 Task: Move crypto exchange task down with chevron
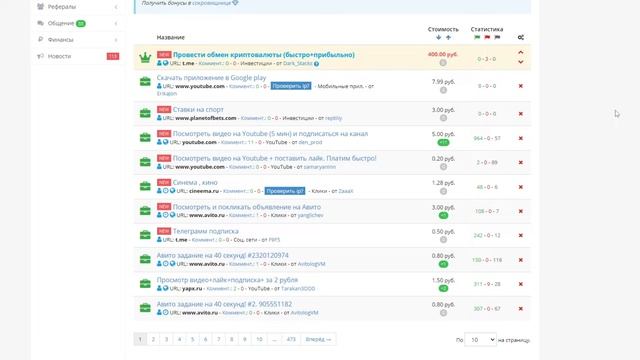coord(520,62)
